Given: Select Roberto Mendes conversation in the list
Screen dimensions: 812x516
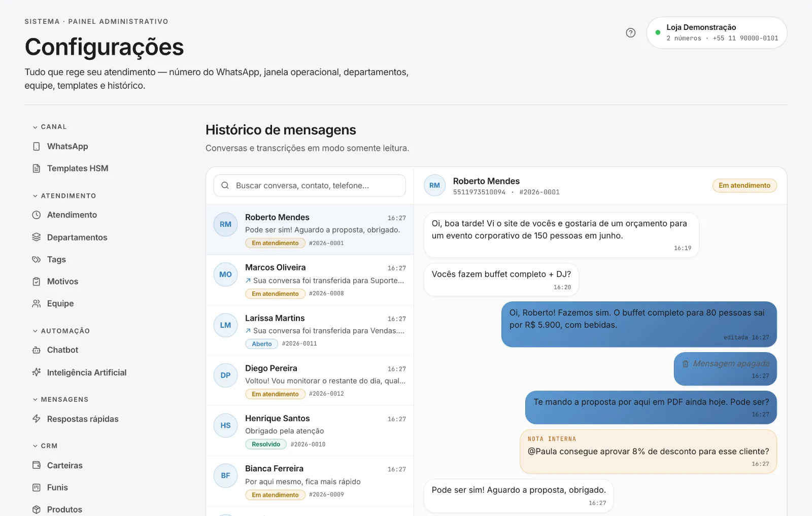Looking at the screenshot, I should click(310, 230).
